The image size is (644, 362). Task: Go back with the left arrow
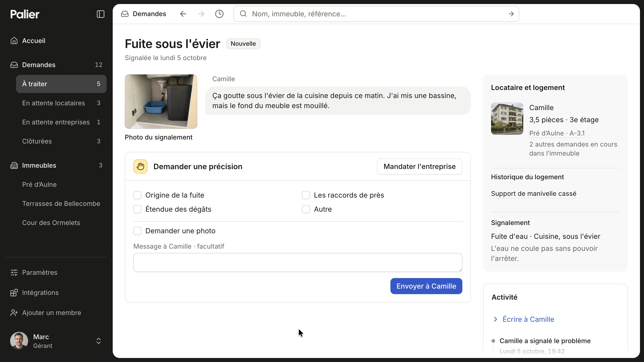tap(183, 14)
